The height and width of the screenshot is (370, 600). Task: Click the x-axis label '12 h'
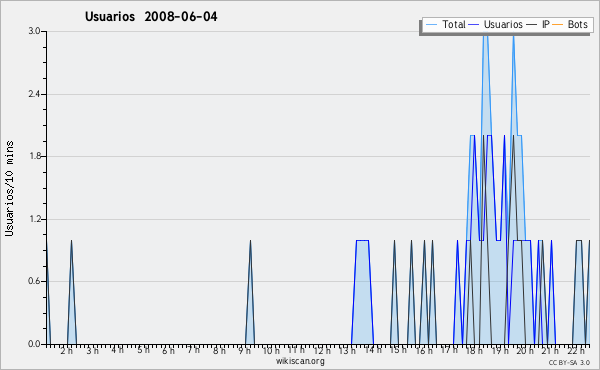(x=322, y=350)
